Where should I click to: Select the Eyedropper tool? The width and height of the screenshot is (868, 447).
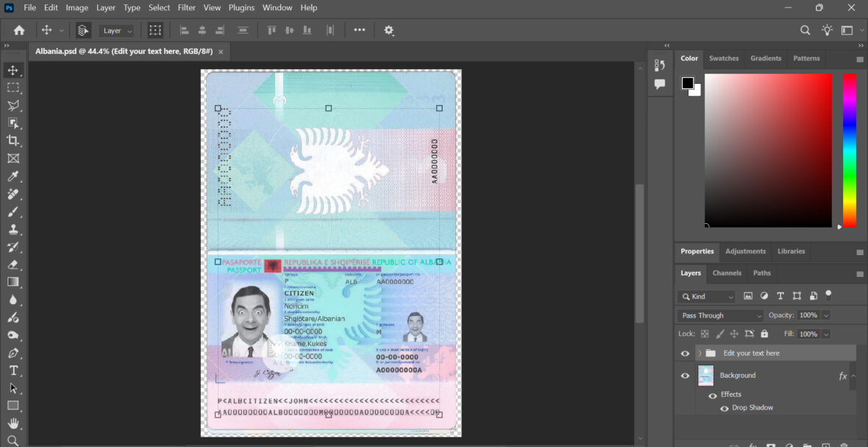[x=13, y=176]
